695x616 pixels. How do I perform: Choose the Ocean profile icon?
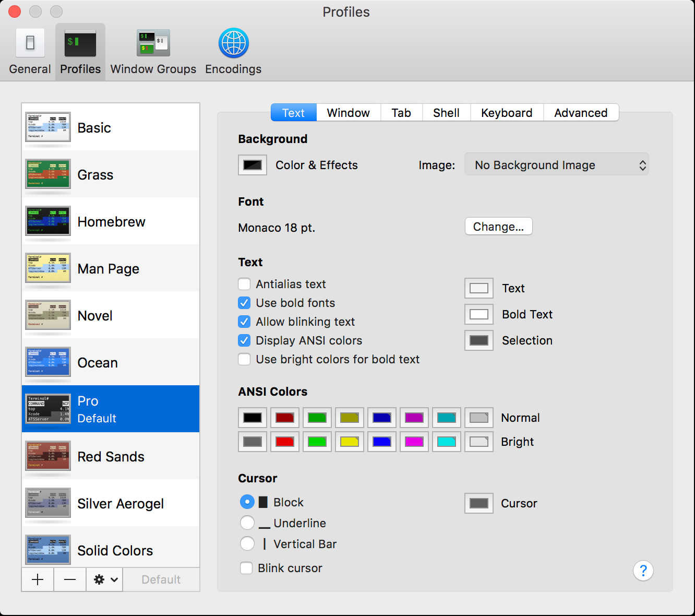tap(48, 362)
